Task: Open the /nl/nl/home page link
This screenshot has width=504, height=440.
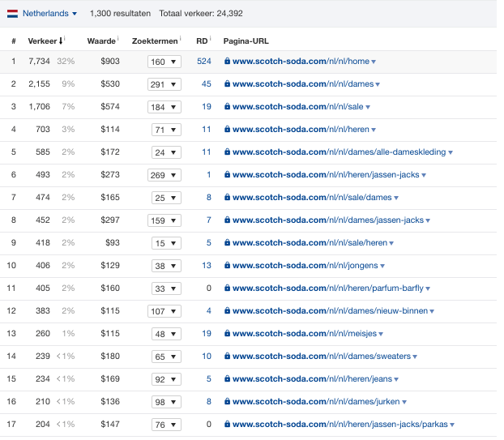Action: coord(301,61)
